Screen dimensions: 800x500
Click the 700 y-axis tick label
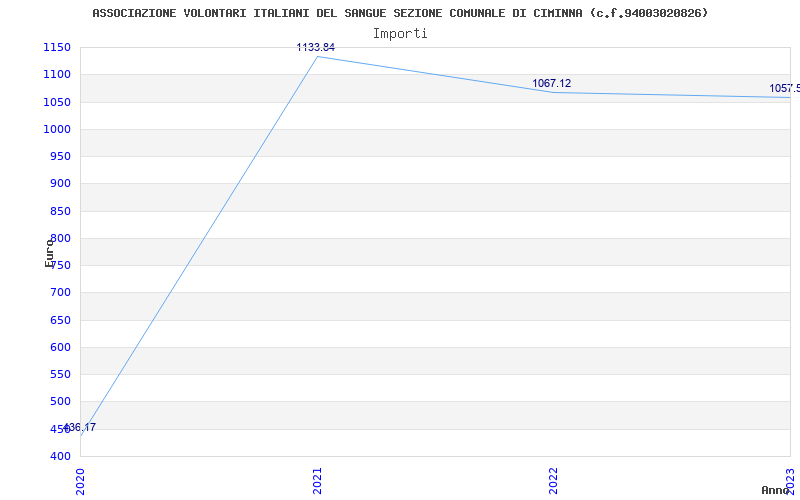(x=60, y=293)
